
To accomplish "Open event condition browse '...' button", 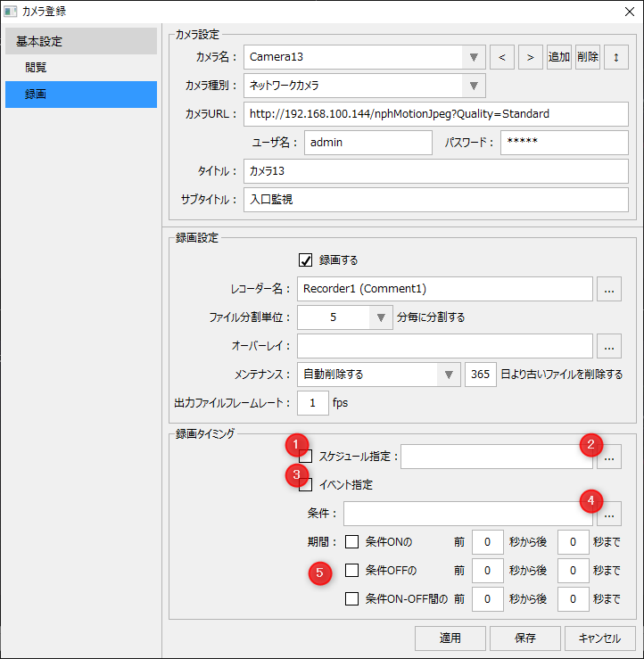I will click(x=609, y=514).
